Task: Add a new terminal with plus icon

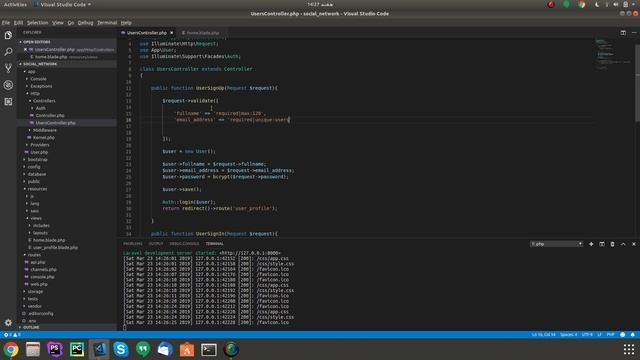Action: point(591,244)
